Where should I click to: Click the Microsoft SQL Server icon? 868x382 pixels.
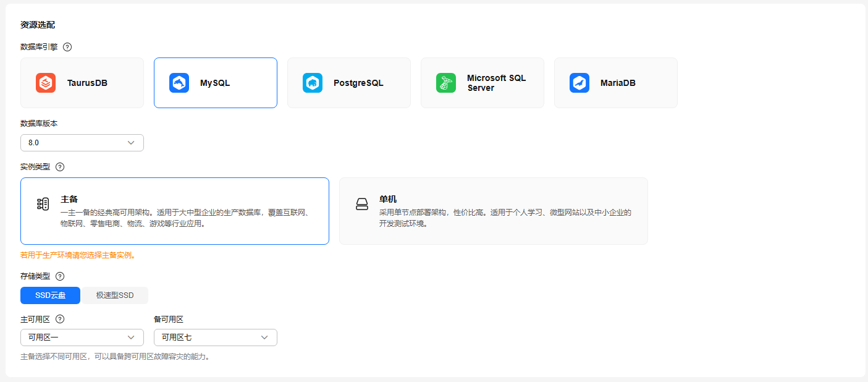coord(446,83)
